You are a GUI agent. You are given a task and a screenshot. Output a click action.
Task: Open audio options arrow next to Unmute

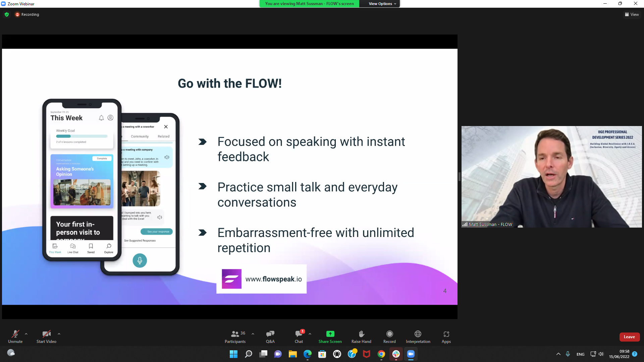pyautogui.click(x=26, y=334)
